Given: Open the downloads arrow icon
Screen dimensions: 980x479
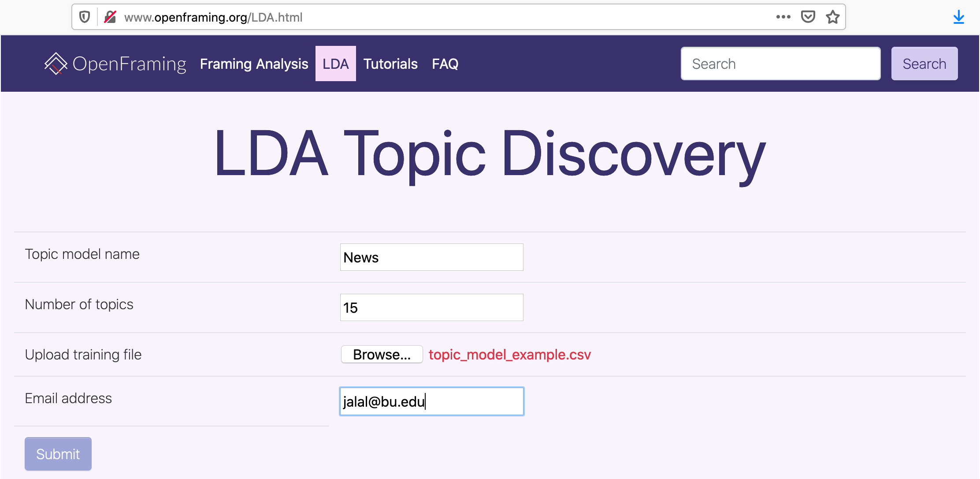Looking at the screenshot, I should [958, 18].
